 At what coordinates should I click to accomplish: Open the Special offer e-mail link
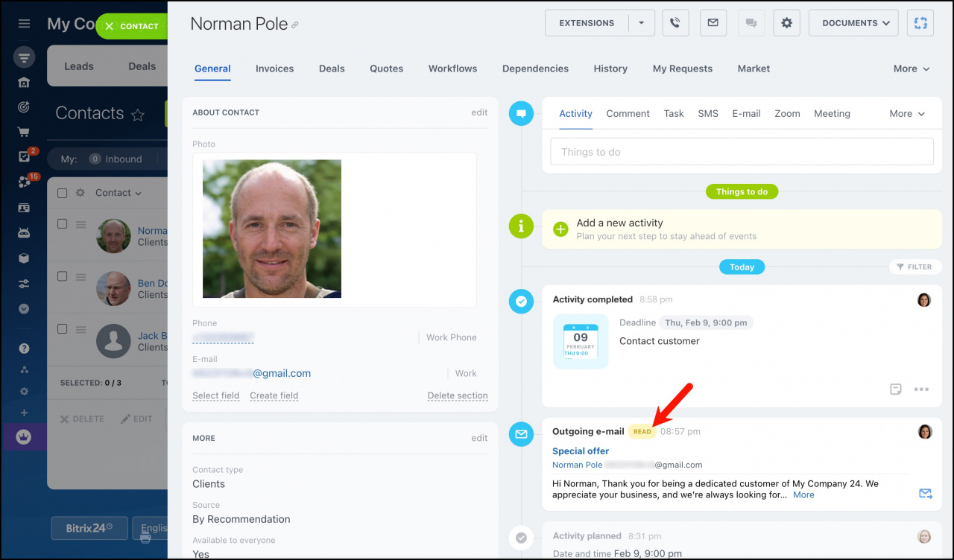[x=581, y=451]
